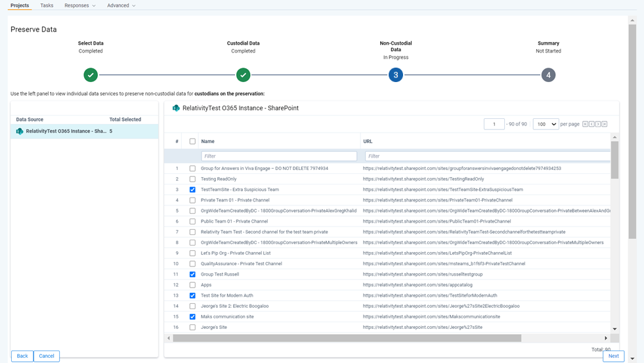Click the table's vertical scrollbar thumb
Viewport: 644px width, 363px height.
[614, 160]
